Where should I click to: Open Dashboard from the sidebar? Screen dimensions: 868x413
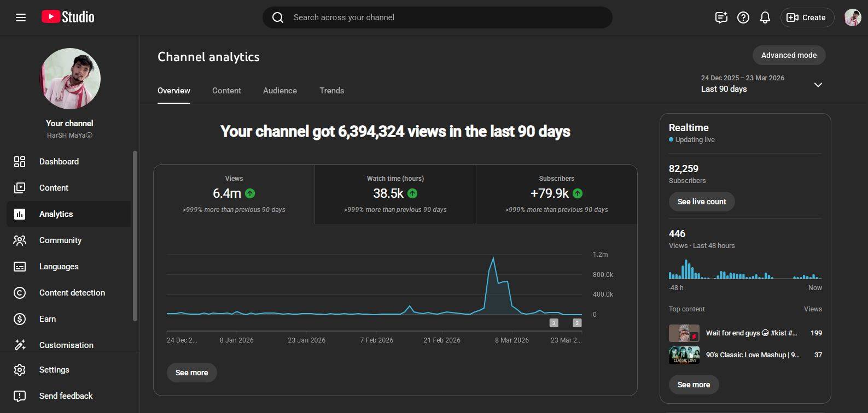(x=59, y=162)
